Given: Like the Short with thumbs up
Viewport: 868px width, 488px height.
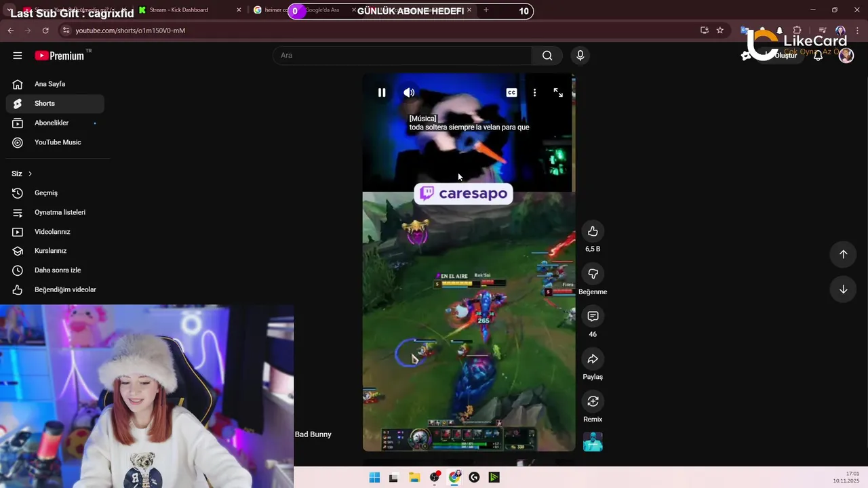Looking at the screenshot, I should 593,232.
